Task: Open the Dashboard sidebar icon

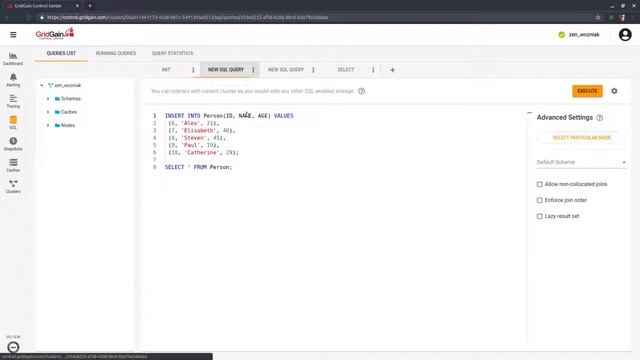Action: (x=13, y=59)
